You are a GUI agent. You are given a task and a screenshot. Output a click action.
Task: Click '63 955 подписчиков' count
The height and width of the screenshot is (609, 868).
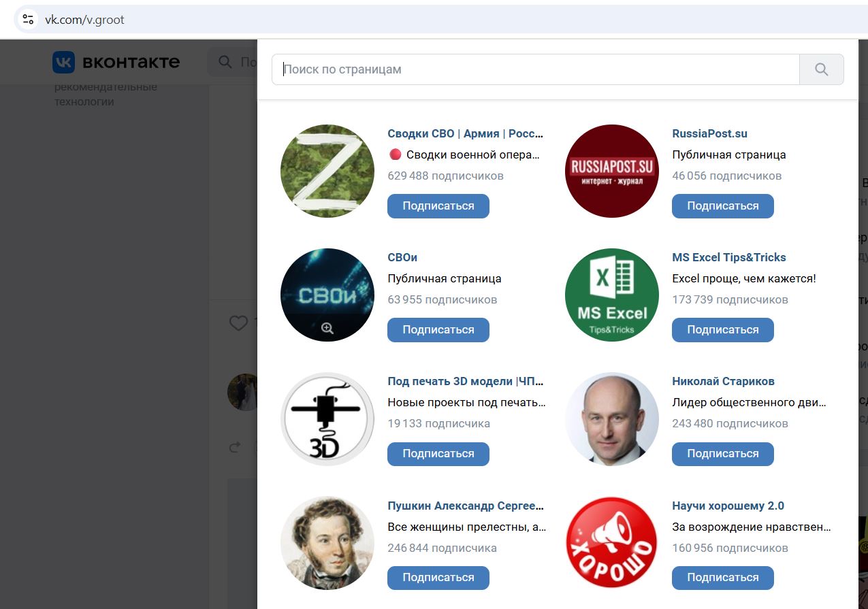442,299
